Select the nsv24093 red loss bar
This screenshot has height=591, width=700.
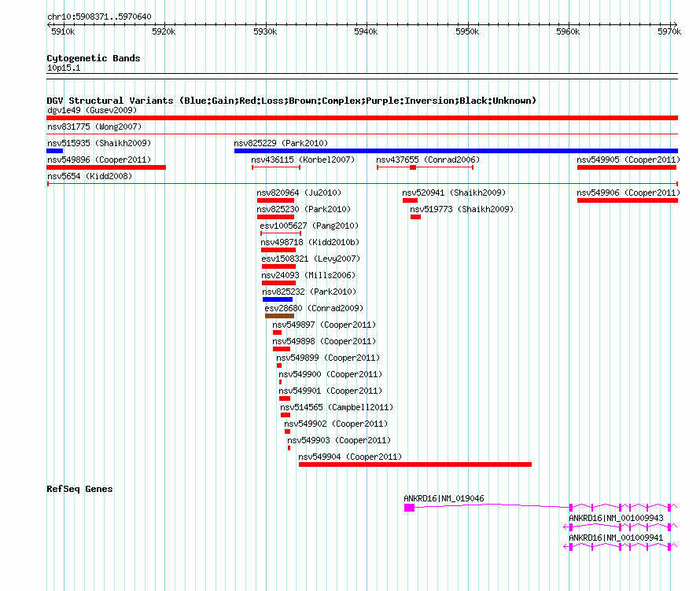pos(278,283)
